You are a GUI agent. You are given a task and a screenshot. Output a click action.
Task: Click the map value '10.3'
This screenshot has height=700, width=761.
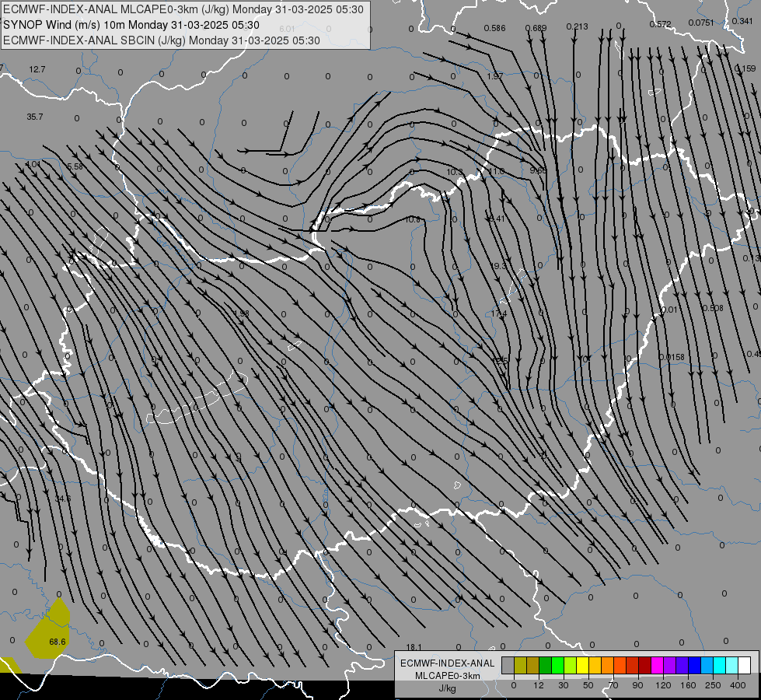pos(454,172)
